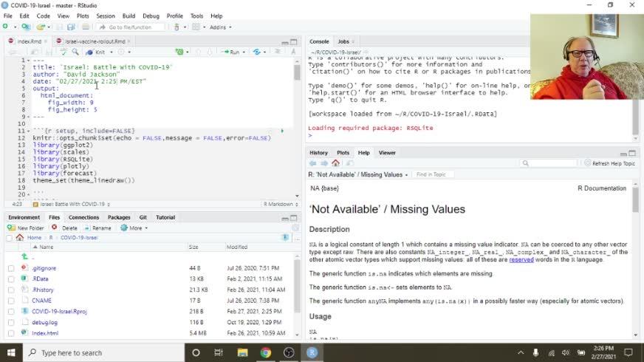Image resolution: width=644 pixels, height=362 pixels.
Task: Tick the checkbox next to index.html
Action: [x=11, y=333]
